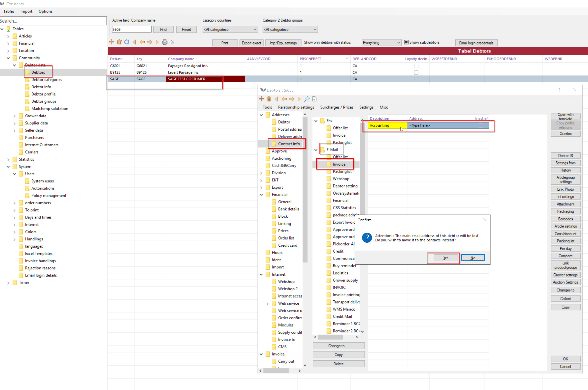The width and height of the screenshot is (588, 390).
Task: Expand the Statistics tree node
Action: click(8, 159)
